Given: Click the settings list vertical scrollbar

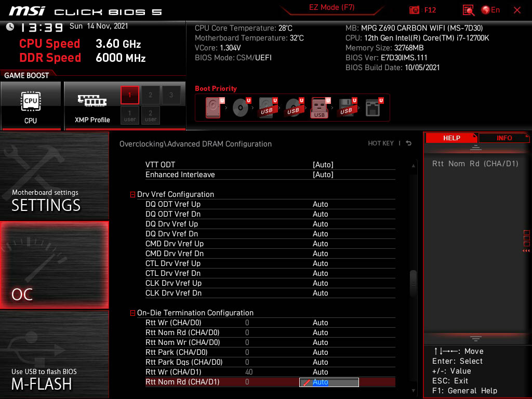Looking at the screenshot, I should point(414,283).
